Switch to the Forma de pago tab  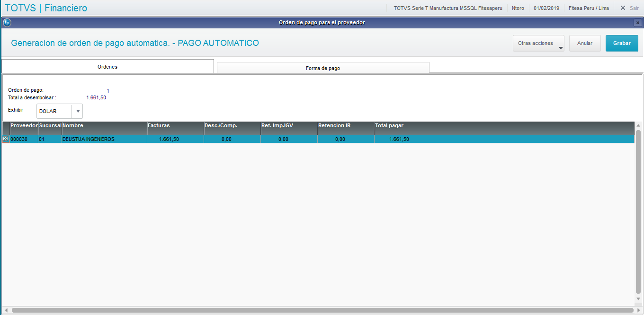point(323,68)
